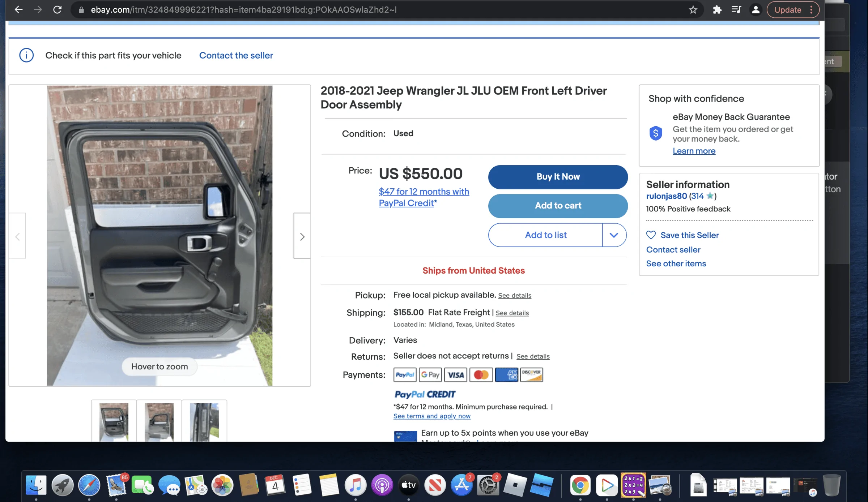868x502 pixels.
Task: Open Calendar showing Dec 4 in the Dock
Action: coord(275,485)
